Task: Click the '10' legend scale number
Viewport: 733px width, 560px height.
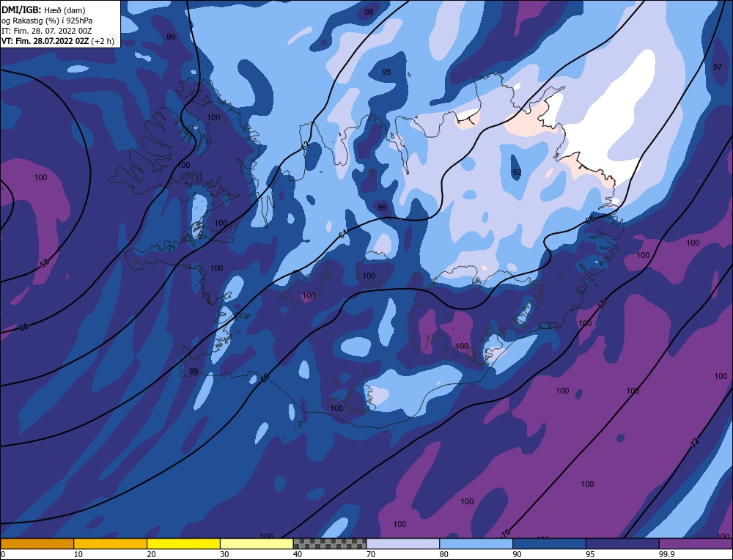Action: (78, 554)
